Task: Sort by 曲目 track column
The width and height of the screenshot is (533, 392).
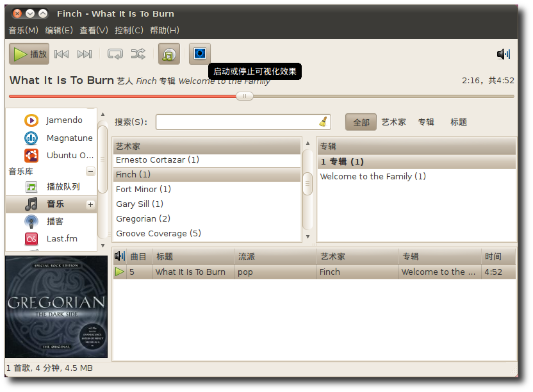Action: pos(140,257)
